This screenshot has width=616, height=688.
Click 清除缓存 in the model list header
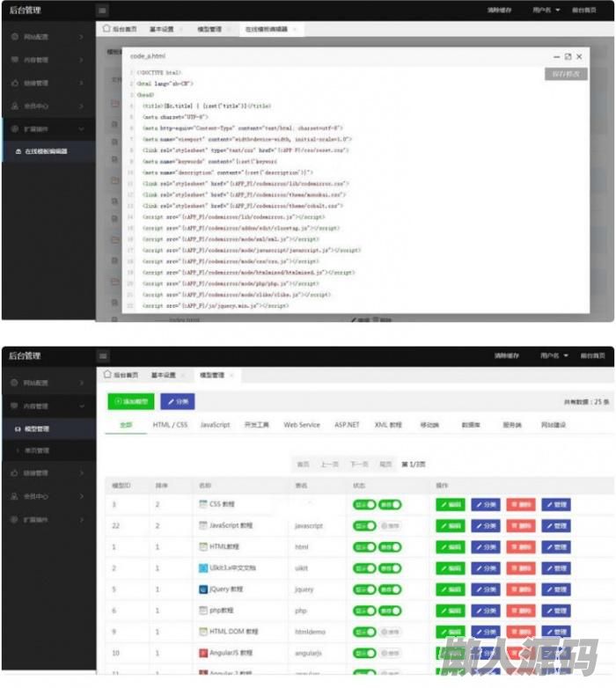coord(507,355)
